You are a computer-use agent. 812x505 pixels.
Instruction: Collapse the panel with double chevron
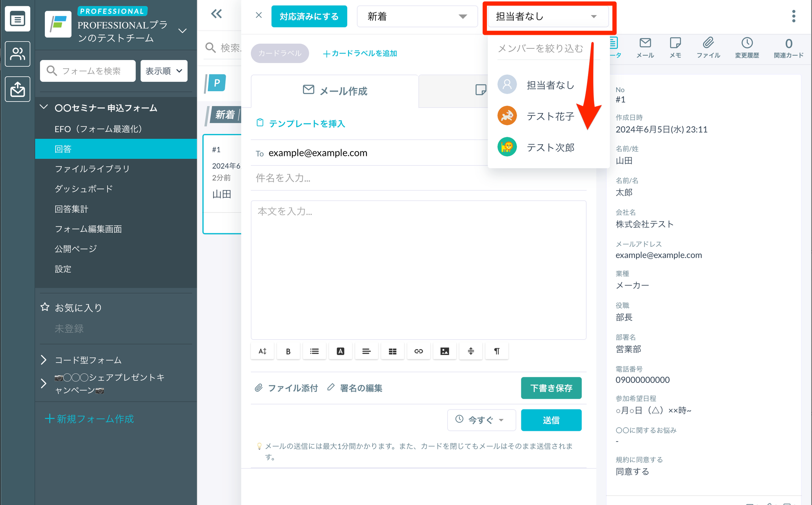point(216,14)
